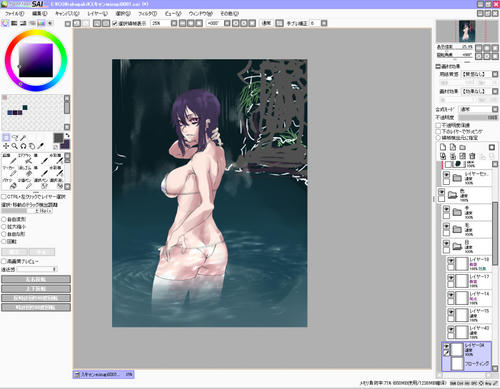Swap foreground and background colors
Image resolution: width=500 pixels, height=389 pixels.
tap(67, 135)
